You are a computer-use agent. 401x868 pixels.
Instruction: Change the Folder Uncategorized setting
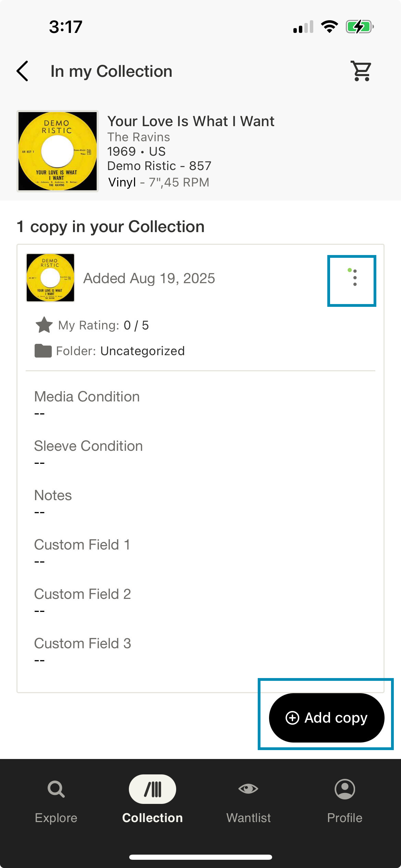coord(142,351)
